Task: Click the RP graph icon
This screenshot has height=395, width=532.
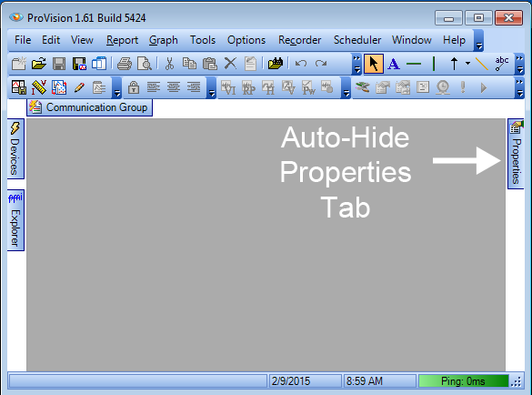Action: pyautogui.click(x=248, y=87)
